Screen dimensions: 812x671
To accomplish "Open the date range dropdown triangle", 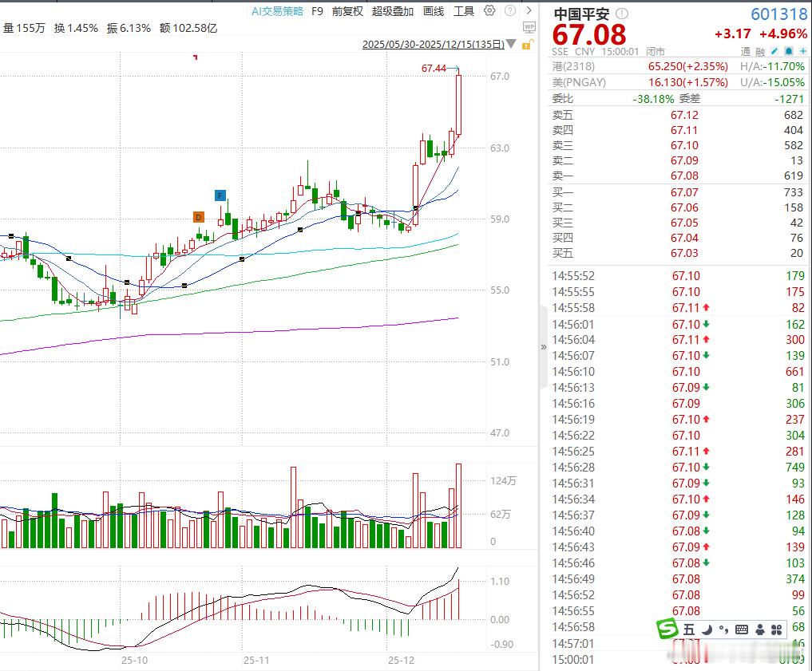I will (x=511, y=44).
